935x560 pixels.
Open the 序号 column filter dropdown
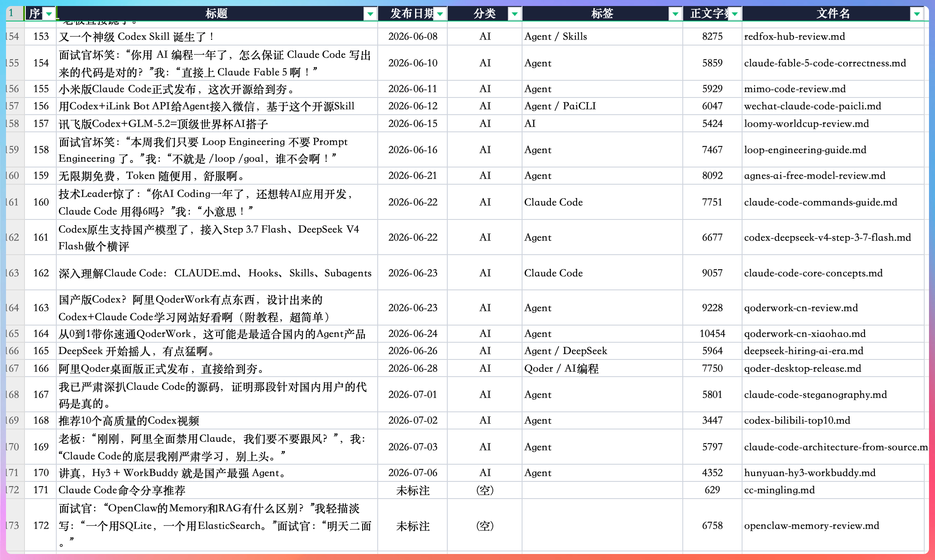point(49,14)
